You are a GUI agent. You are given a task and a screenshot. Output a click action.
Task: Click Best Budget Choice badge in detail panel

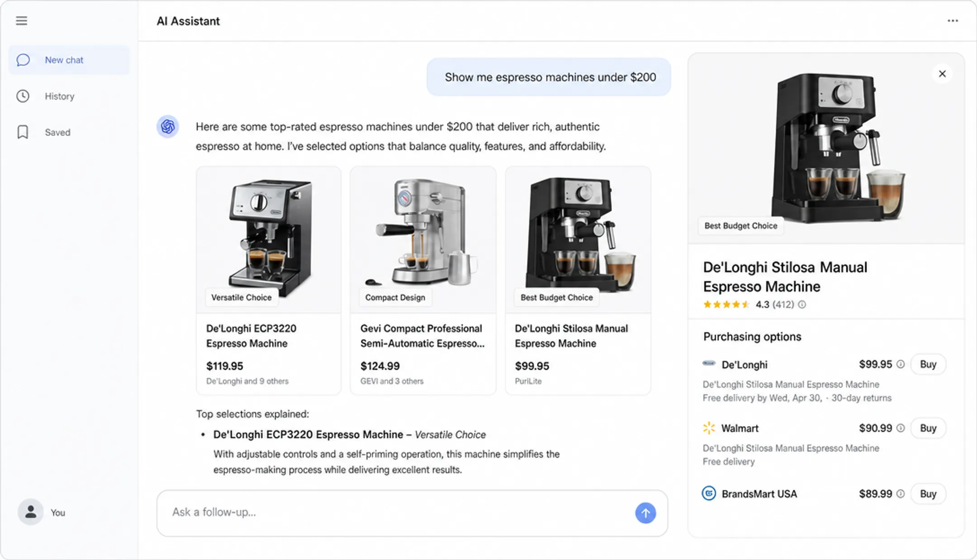pos(740,226)
